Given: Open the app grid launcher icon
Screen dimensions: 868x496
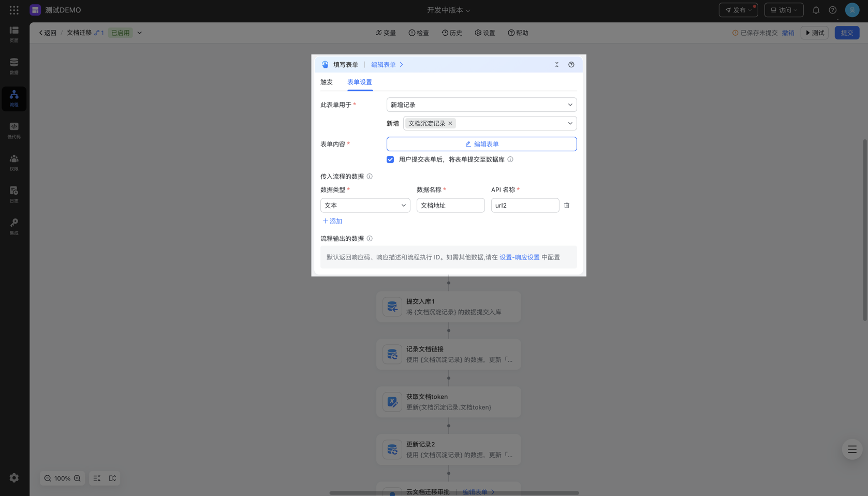Looking at the screenshot, I should (x=14, y=10).
